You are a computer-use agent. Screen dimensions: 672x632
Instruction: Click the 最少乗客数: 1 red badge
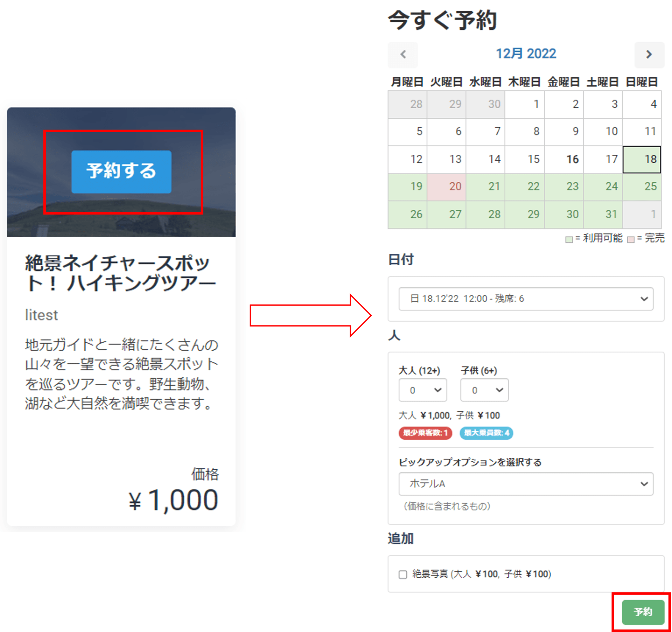click(425, 433)
